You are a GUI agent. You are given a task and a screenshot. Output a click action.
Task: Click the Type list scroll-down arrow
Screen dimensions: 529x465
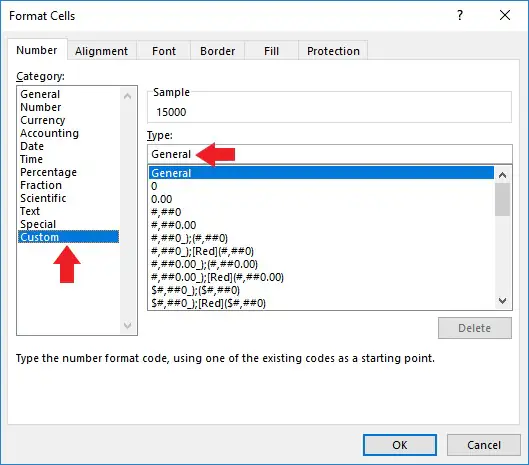(502, 300)
